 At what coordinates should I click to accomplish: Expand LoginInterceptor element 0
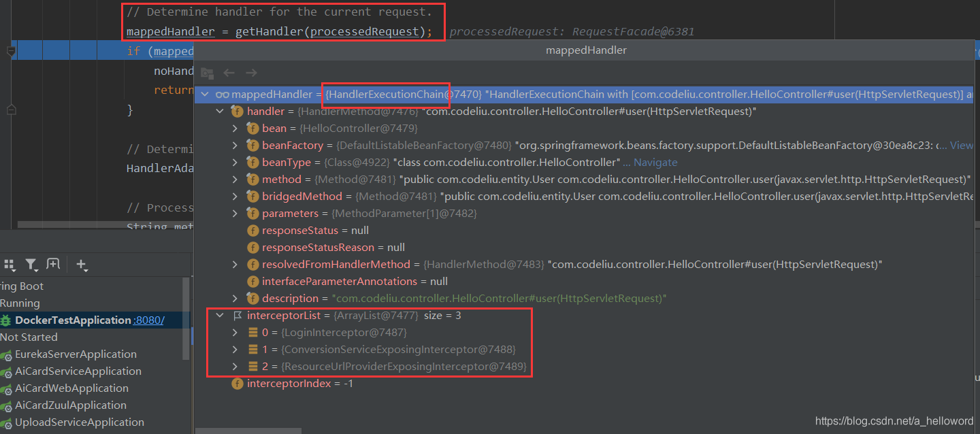point(235,333)
